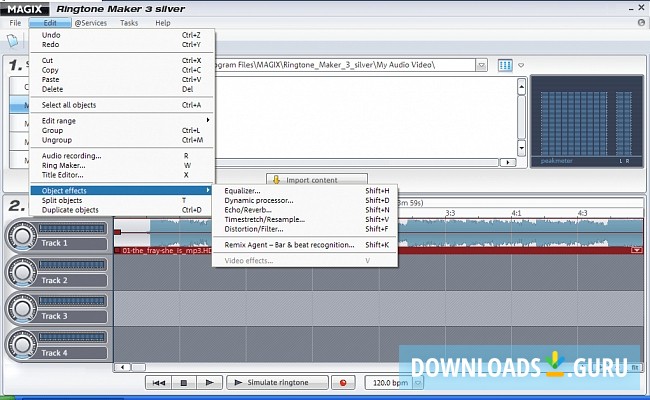This screenshot has width=650, height=400.
Task: Open audio object menu arrow on red bar
Action: 636,250
